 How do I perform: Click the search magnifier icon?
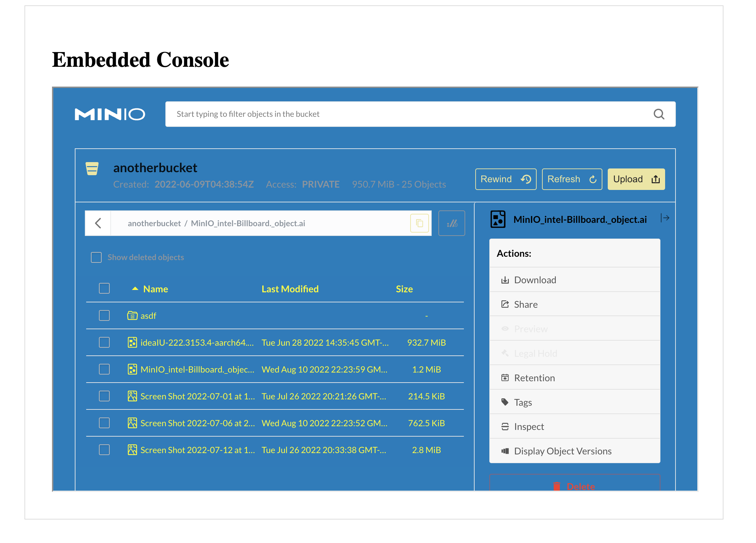(x=659, y=114)
